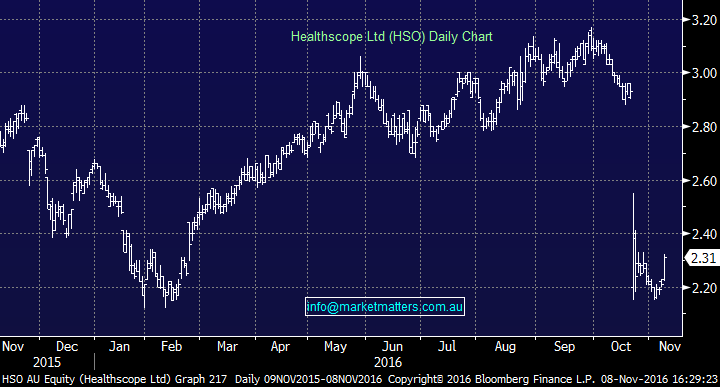The width and height of the screenshot is (720, 387).
Task: Click the 08-Nov-2016 16:29:23 timestamp
Action: [658, 379]
